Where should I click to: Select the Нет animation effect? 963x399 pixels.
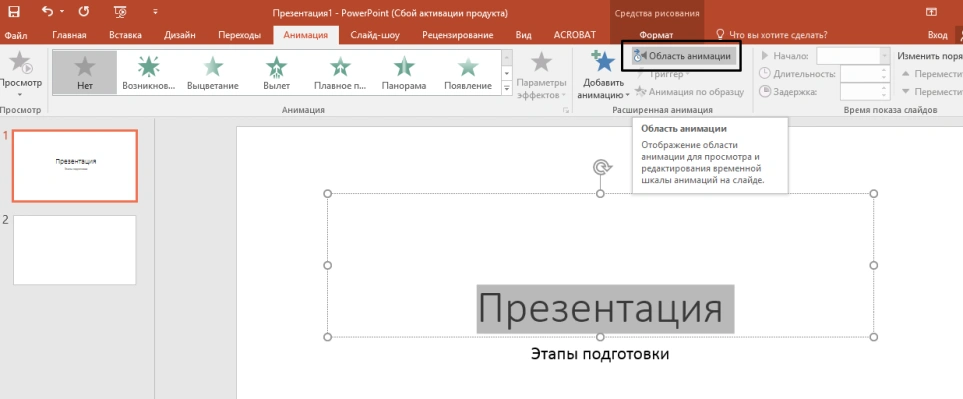[x=85, y=72]
